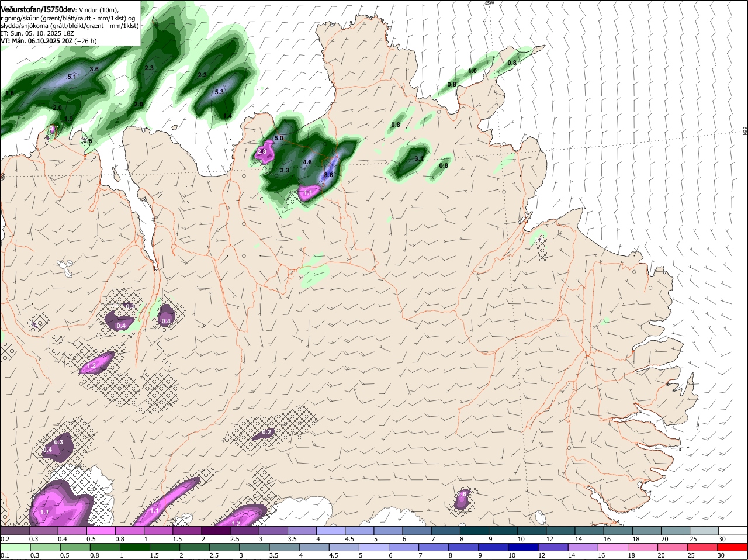Click the 3.1 rainfall value on the map
Viewport: 748px width, 560px height.
point(418,158)
